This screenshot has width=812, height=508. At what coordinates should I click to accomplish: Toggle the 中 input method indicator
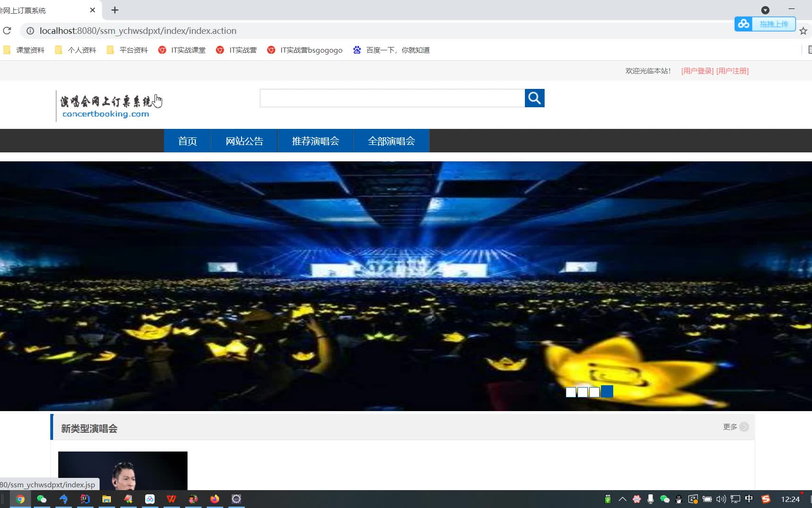pyautogui.click(x=749, y=499)
